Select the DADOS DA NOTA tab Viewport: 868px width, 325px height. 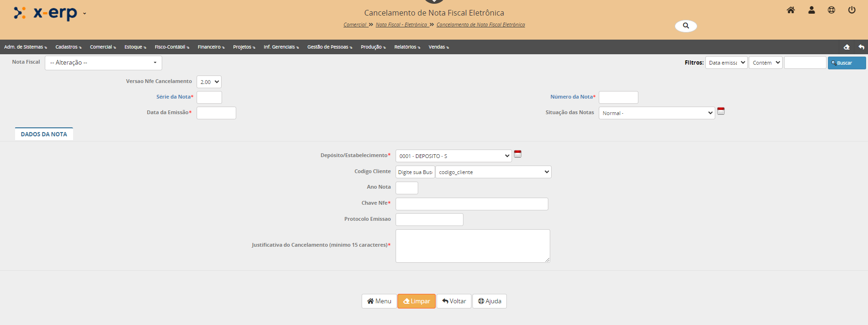pyautogui.click(x=44, y=134)
